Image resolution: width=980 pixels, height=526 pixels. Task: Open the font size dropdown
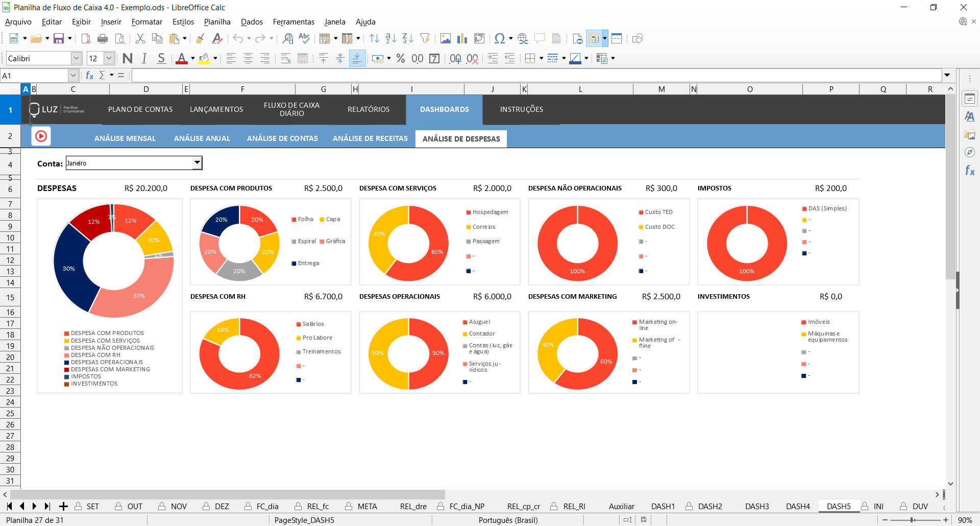(x=109, y=59)
